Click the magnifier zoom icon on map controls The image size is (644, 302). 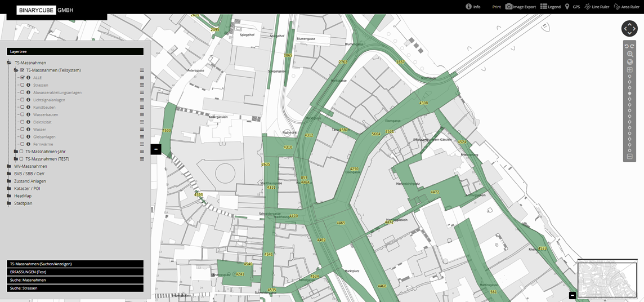(630, 54)
